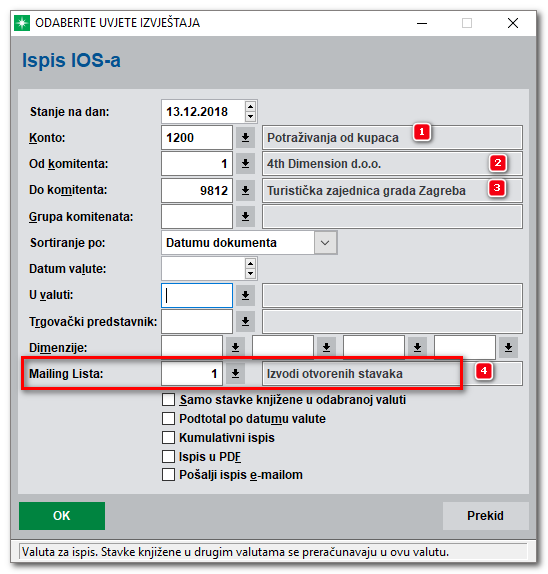Toggle Kumulativni ispis checkbox

coord(168,437)
